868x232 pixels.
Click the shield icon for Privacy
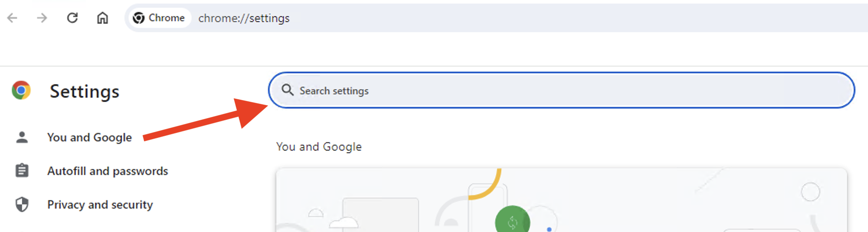point(22,205)
